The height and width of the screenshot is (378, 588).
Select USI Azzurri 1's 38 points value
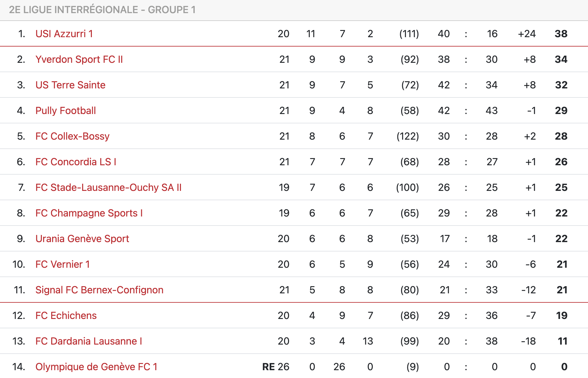[561, 34]
